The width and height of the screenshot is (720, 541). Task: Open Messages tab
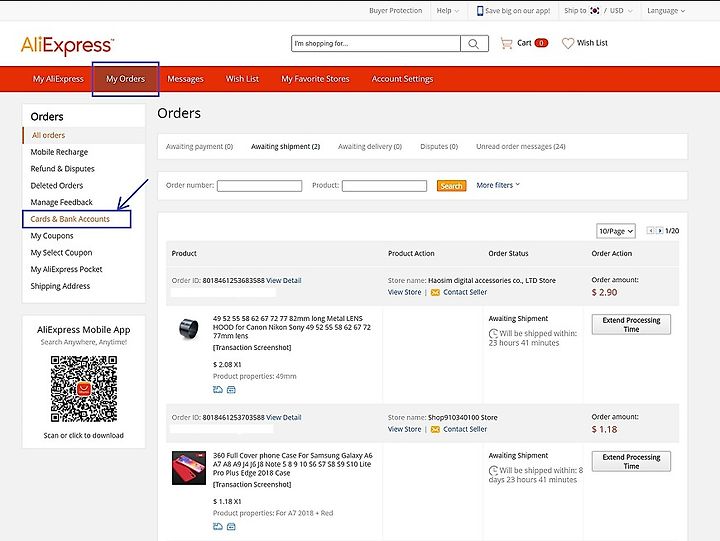tap(185, 79)
